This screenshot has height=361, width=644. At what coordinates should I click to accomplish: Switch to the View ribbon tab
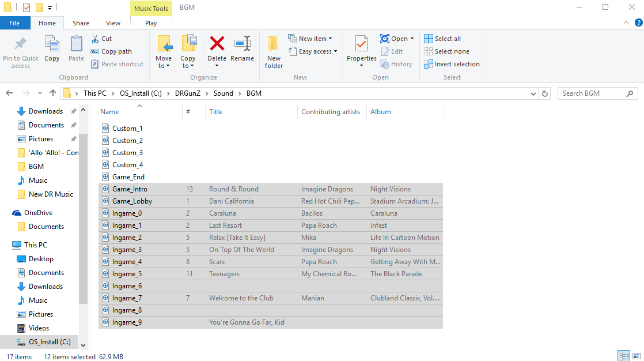[x=113, y=23]
